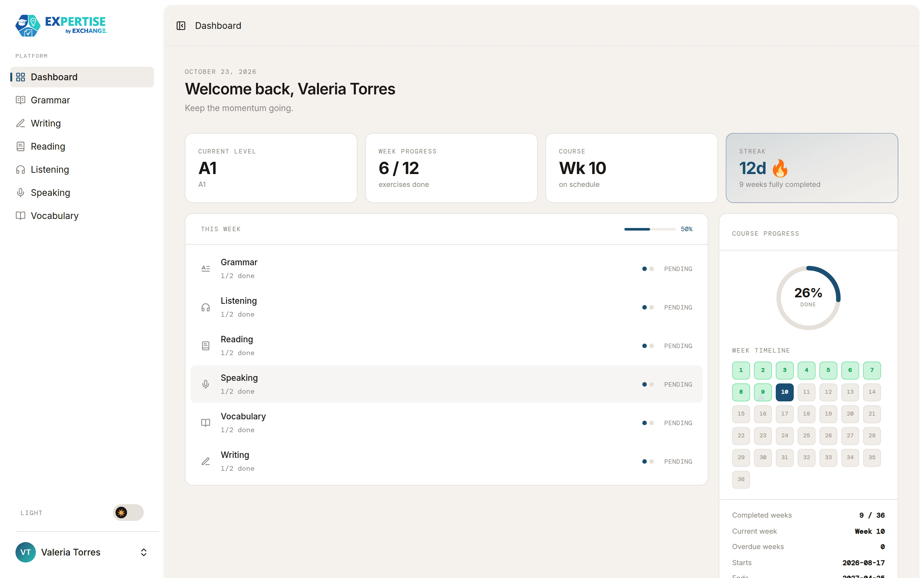Click the Grammar row icon in This Week
The height and width of the screenshot is (578, 924).
(x=205, y=269)
